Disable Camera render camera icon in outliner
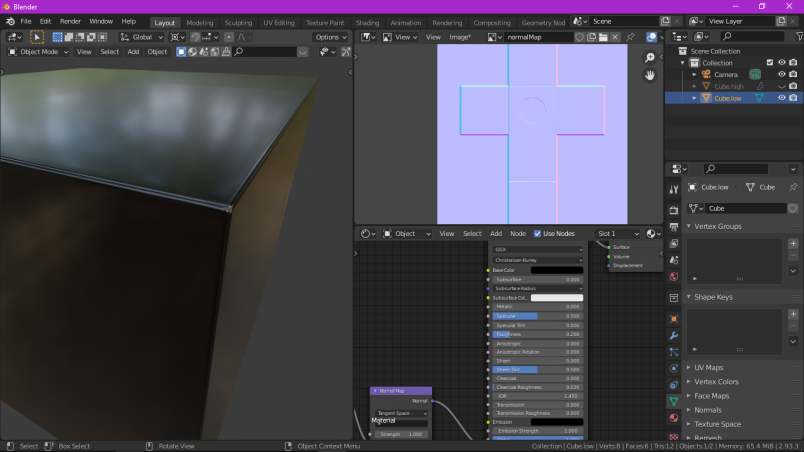The height and width of the screenshot is (452, 804). tap(793, 74)
